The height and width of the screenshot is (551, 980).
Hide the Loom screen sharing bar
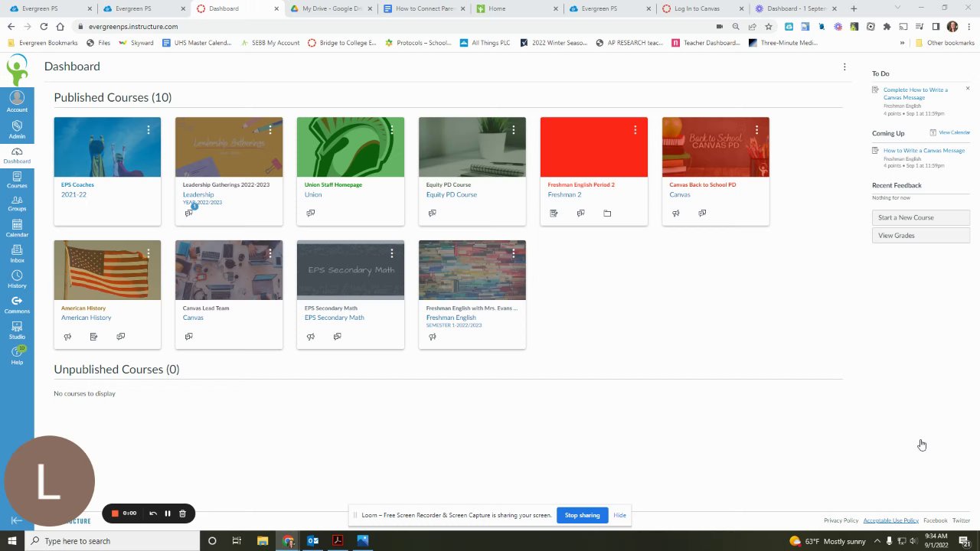pyautogui.click(x=619, y=515)
